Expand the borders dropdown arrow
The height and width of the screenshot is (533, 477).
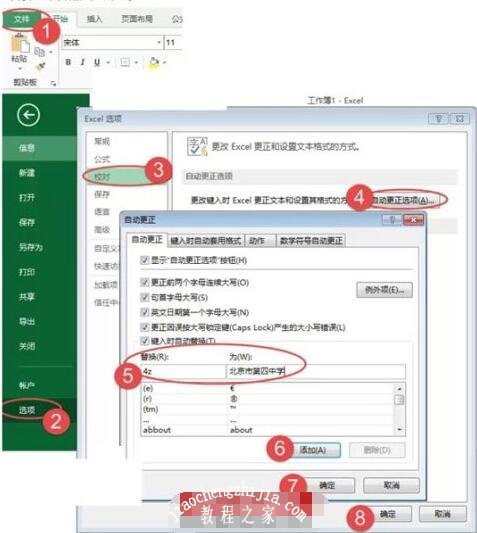[136, 63]
